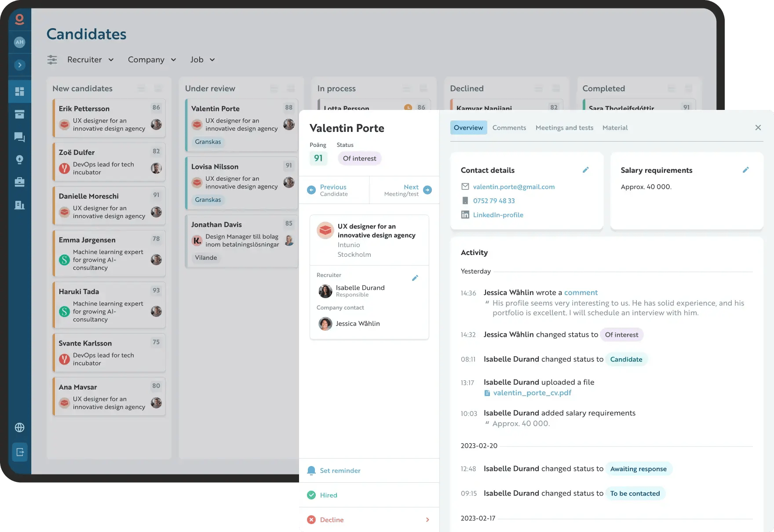The height and width of the screenshot is (532, 774).
Task: Mark candidate as Hired
Action: click(x=328, y=495)
